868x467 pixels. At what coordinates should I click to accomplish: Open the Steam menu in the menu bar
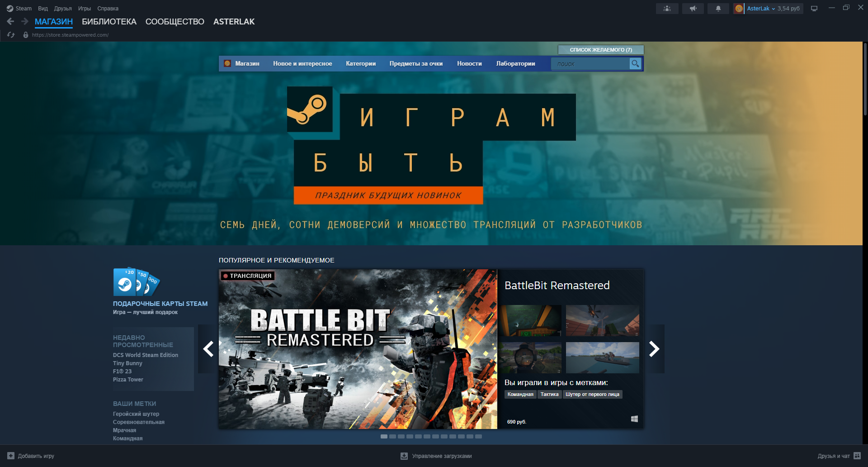click(24, 9)
